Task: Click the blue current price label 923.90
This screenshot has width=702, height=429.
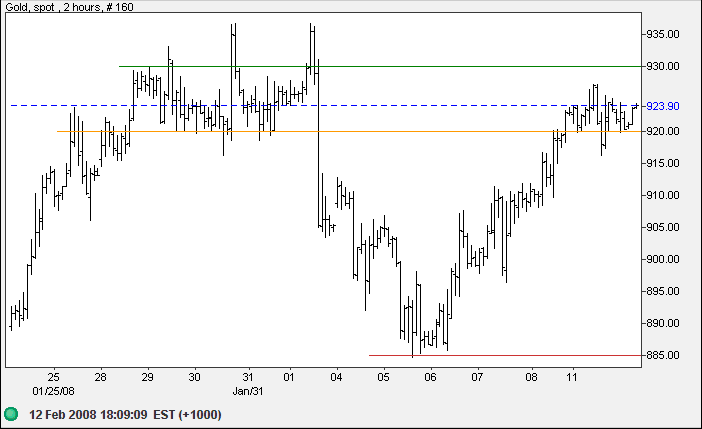Action: 663,106
